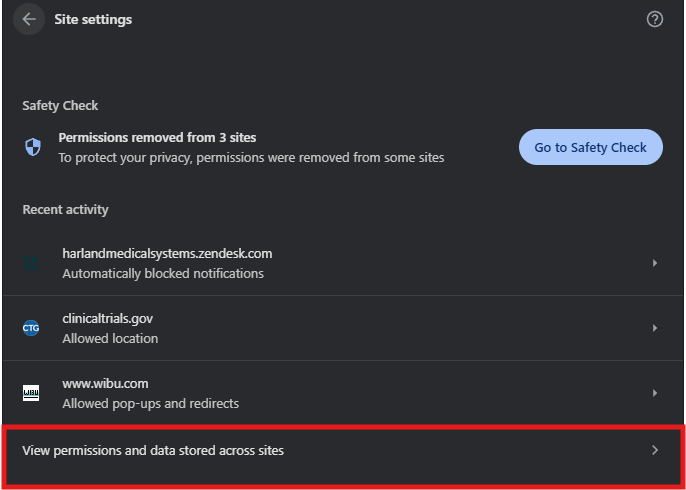
Task: Expand the harlandmedicalsystems.zendesk.com row arrow
Action: (655, 263)
